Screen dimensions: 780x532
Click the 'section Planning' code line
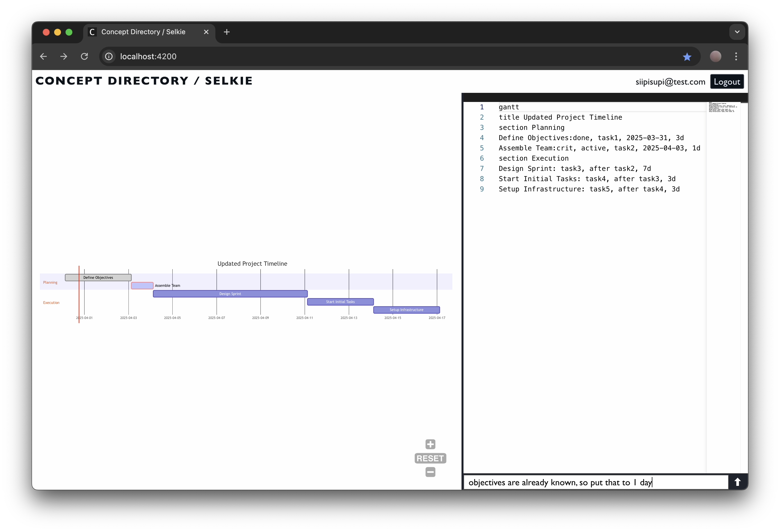(531, 128)
